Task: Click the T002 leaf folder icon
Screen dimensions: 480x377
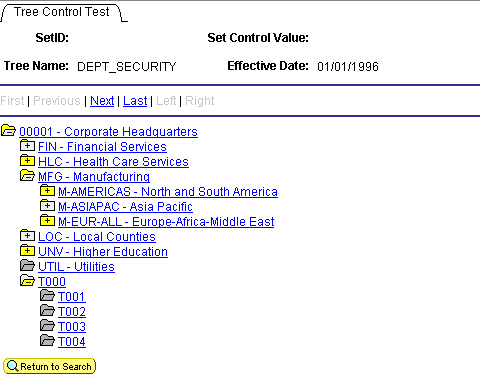Action: coord(47,310)
